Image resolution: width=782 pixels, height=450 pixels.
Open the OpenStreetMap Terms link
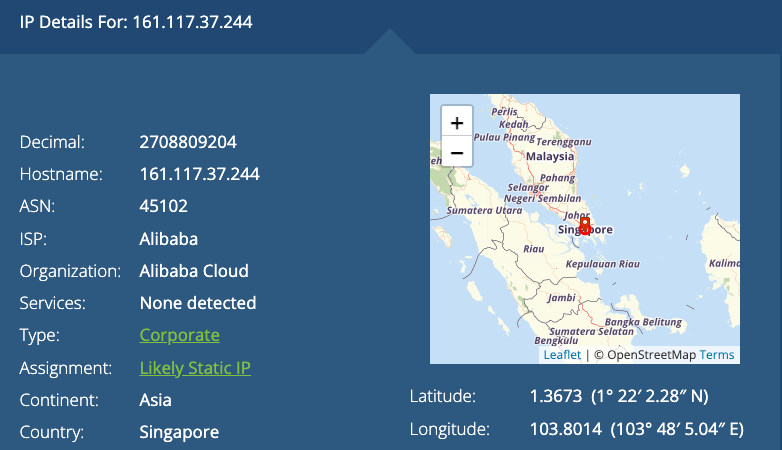[x=716, y=355]
